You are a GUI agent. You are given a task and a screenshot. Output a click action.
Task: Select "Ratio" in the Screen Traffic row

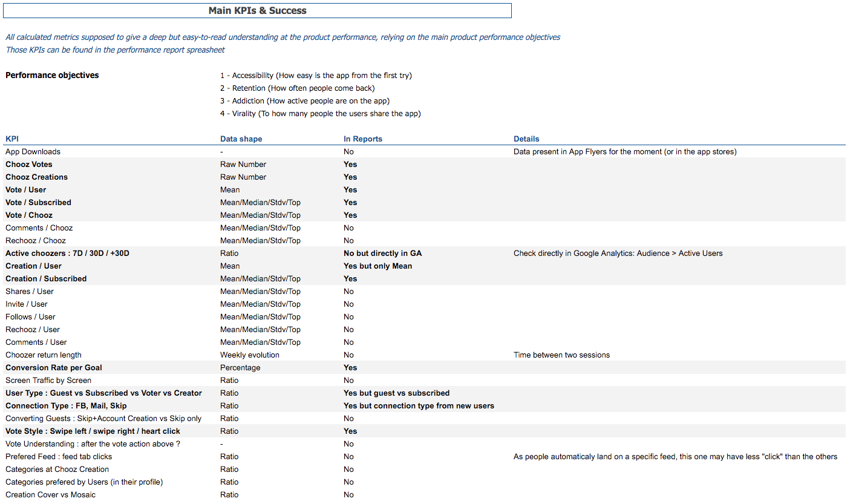[229, 381]
